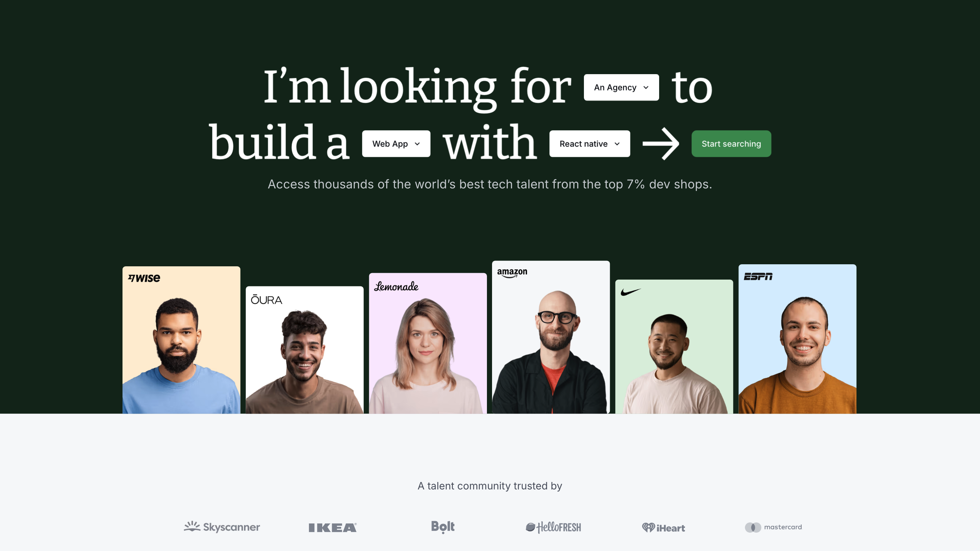Click the Oura logo on profile card
This screenshot has width=980, height=551.
(266, 300)
